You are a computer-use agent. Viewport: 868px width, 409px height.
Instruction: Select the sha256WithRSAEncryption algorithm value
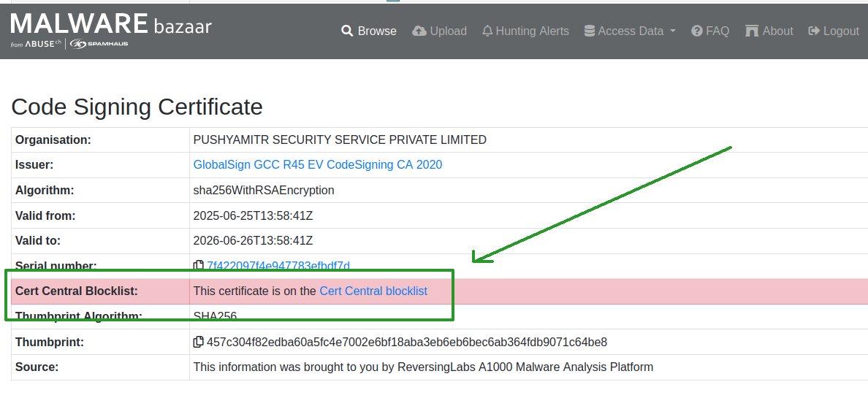point(264,191)
